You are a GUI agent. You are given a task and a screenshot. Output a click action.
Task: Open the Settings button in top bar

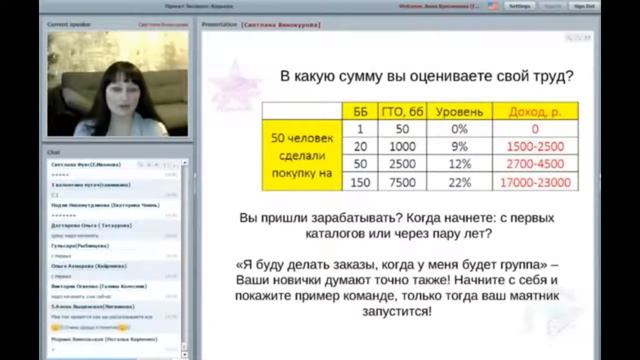(520, 6)
